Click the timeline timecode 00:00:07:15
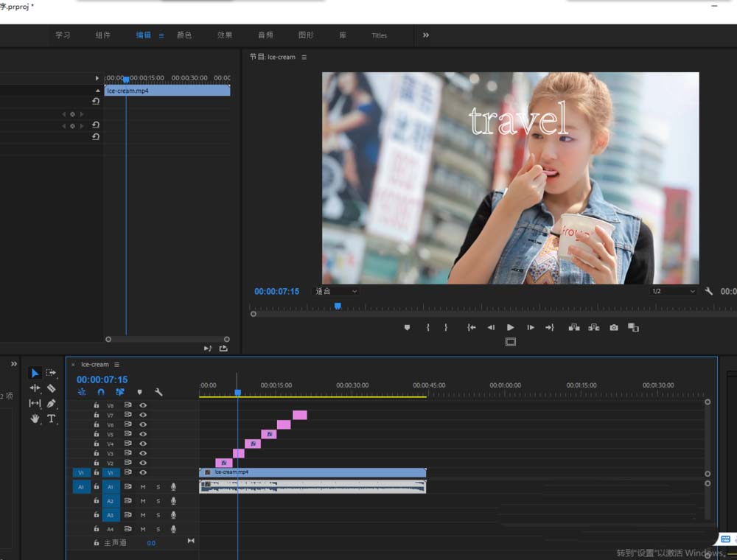The width and height of the screenshot is (737, 560). click(x=102, y=379)
